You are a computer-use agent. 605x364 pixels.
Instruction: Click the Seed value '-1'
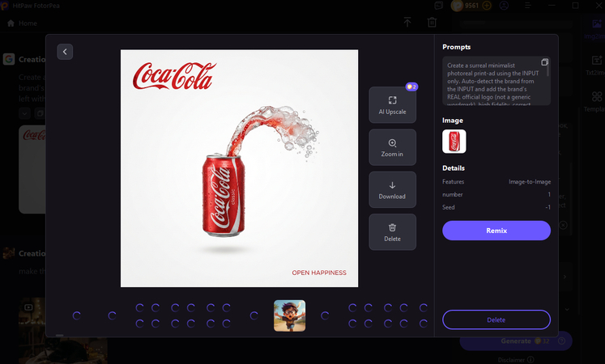coord(547,207)
